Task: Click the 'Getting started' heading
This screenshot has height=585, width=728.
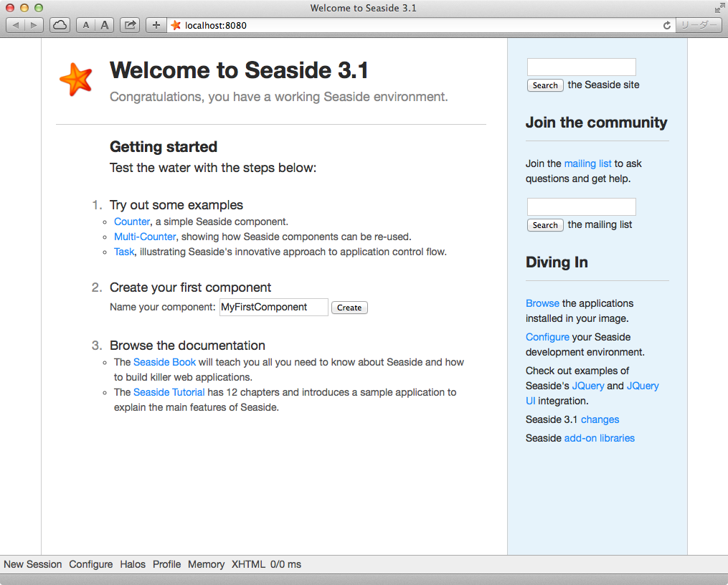Action: (x=164, y=147)
